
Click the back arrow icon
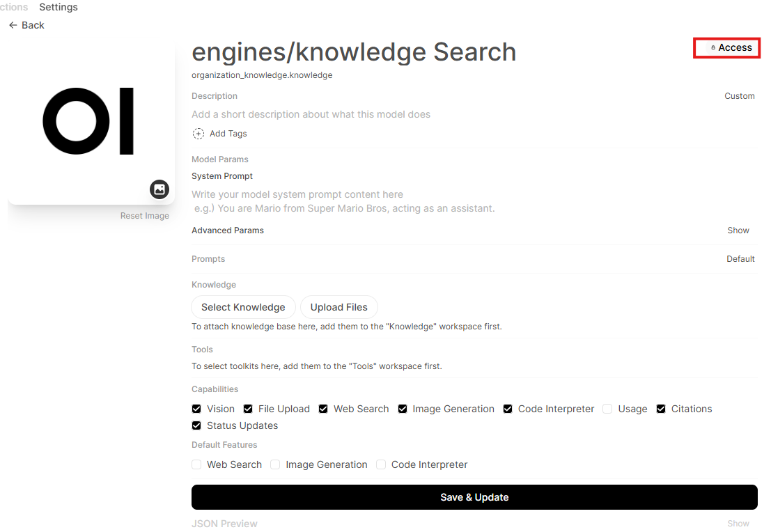point(13,25)
